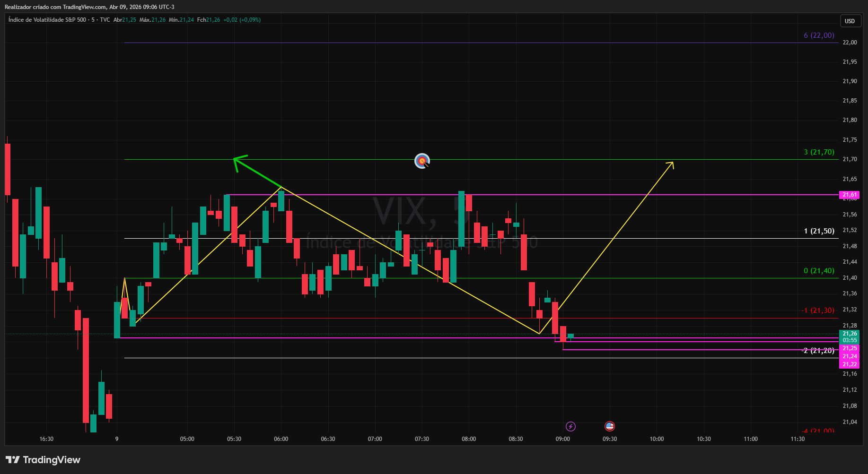
Task: Open the purple lightning event icon
Action: point(570,427)
